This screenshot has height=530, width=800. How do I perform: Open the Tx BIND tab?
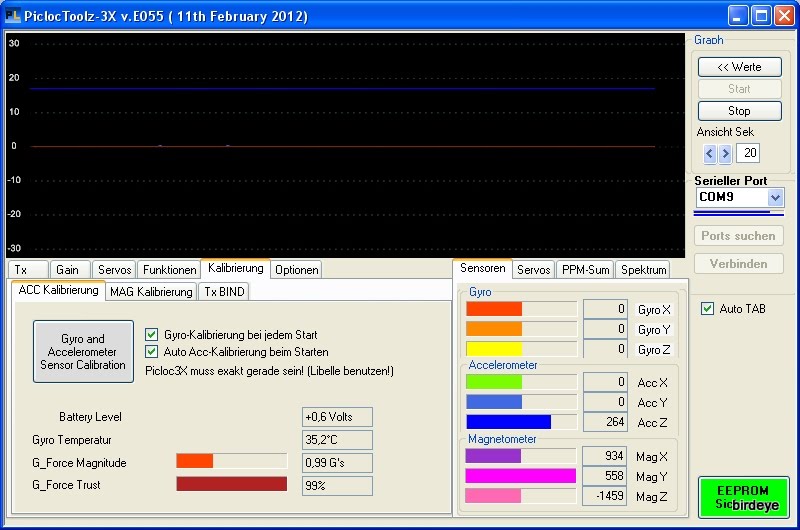pos(224,292)
